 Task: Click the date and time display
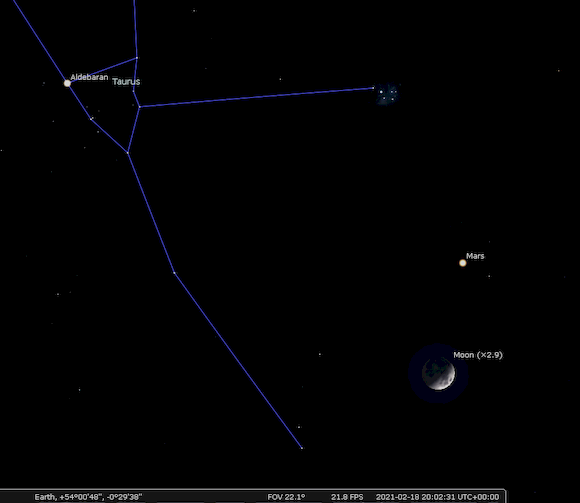tap(437, 497)
